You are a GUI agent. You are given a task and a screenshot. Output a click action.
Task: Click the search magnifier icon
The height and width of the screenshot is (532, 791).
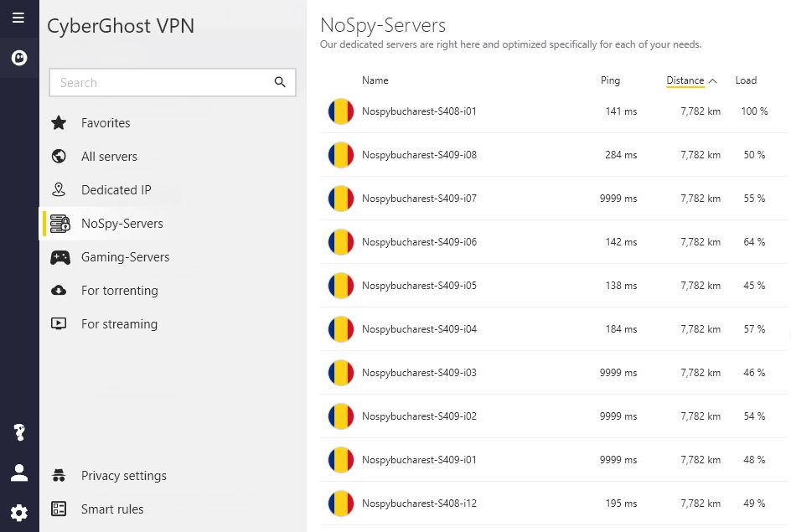(x=280, y=82)
